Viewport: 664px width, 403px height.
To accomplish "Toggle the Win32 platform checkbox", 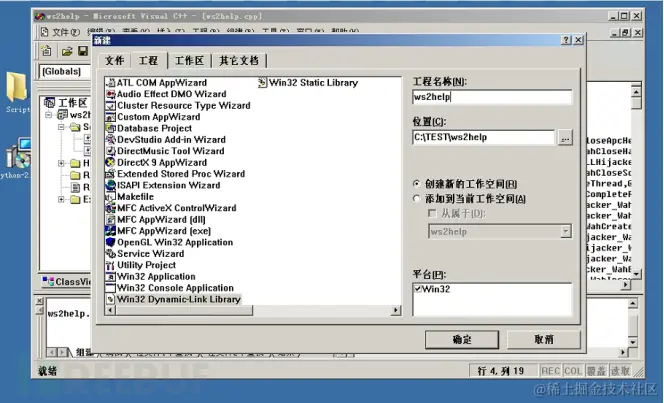I will click(418, 289).
